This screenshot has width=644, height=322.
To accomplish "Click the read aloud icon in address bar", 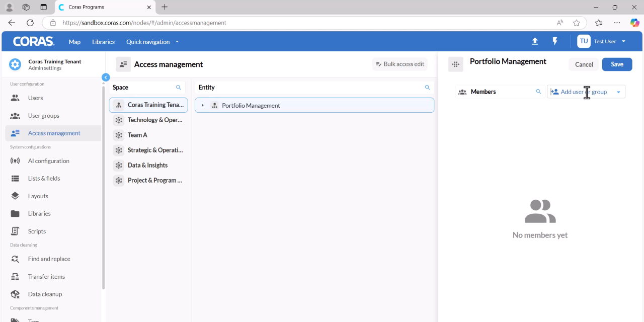I will (x=560, y=23).
